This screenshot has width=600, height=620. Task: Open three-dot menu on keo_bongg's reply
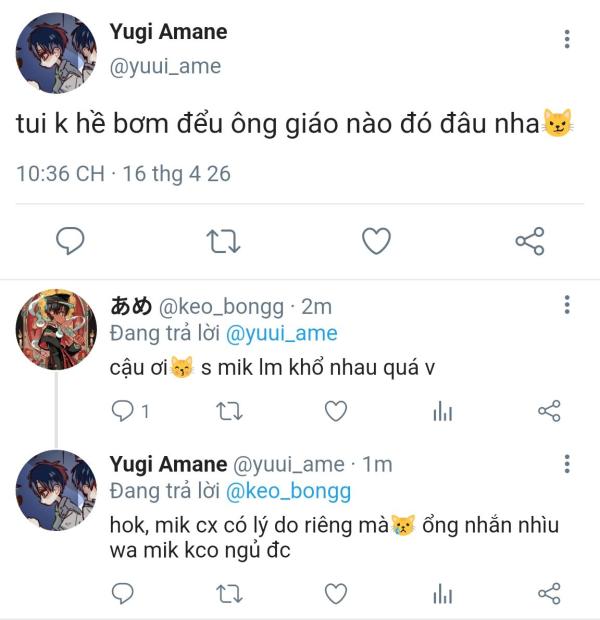567,304
